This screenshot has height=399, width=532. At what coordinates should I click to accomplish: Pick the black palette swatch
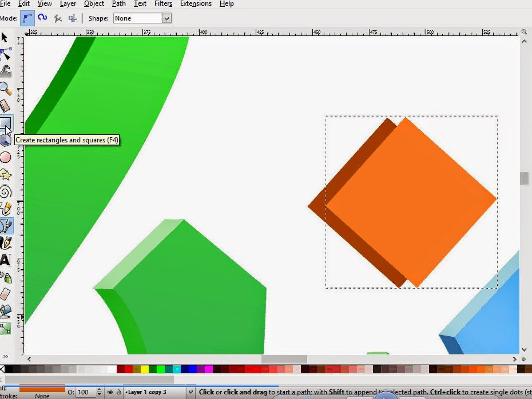(9, 369)
